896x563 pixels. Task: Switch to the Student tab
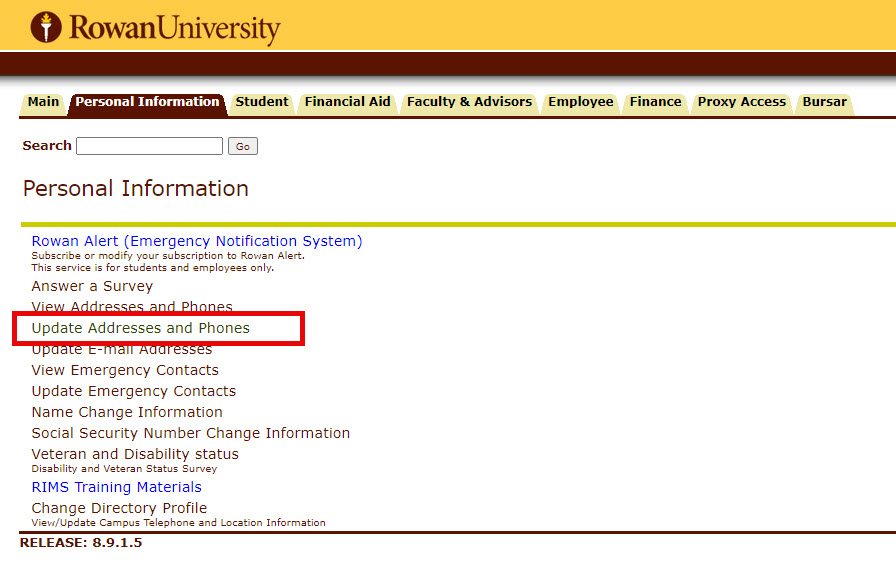(261, 102)
